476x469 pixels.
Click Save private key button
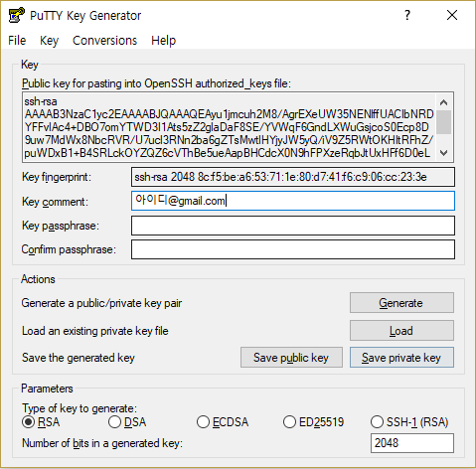(401, 358)
